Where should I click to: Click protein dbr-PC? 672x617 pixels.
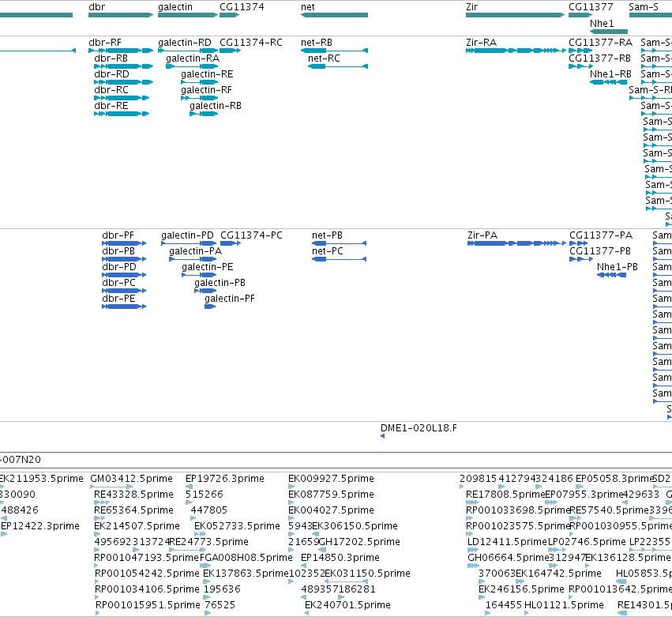coord(118,283)
